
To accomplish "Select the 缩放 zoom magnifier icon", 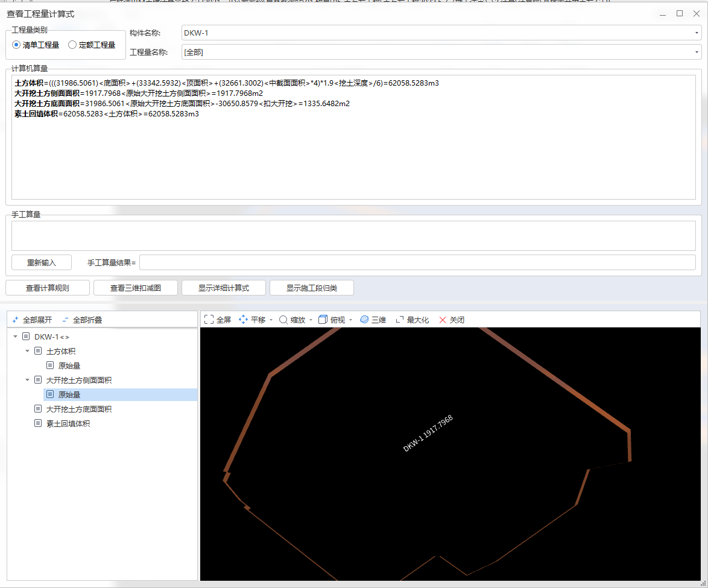I will [283, 320].
